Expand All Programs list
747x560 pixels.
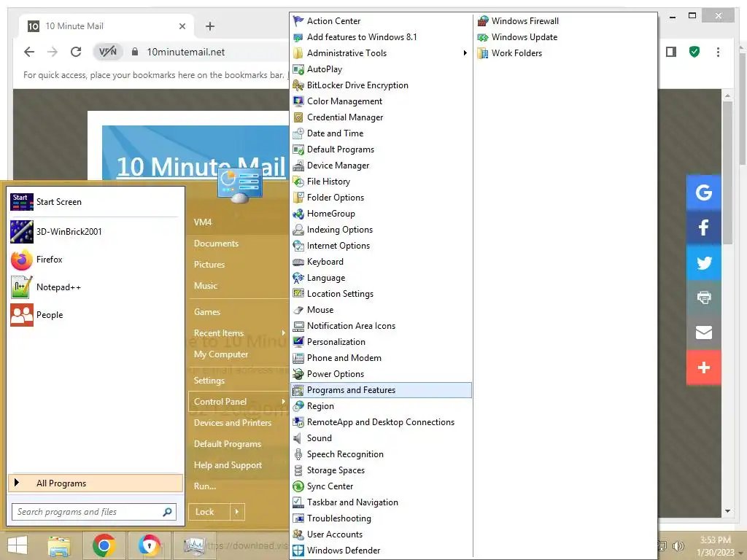tap(96, 483)
